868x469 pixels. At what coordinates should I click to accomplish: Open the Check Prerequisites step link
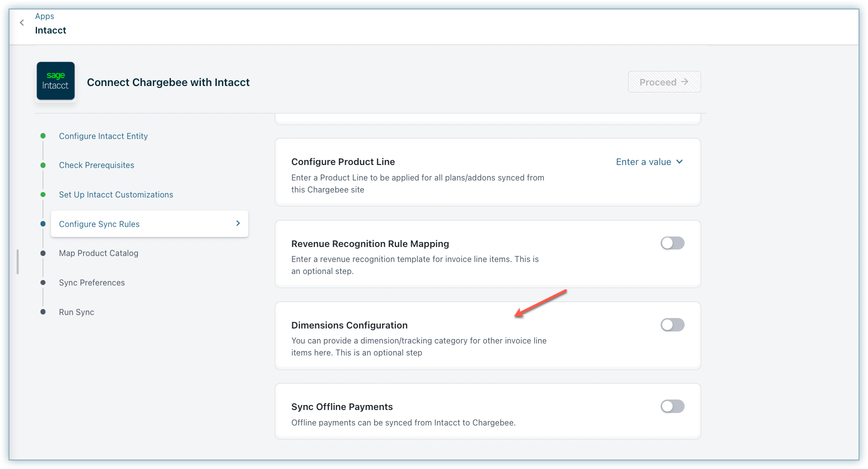pyautogui.click(x=96, y=165)
